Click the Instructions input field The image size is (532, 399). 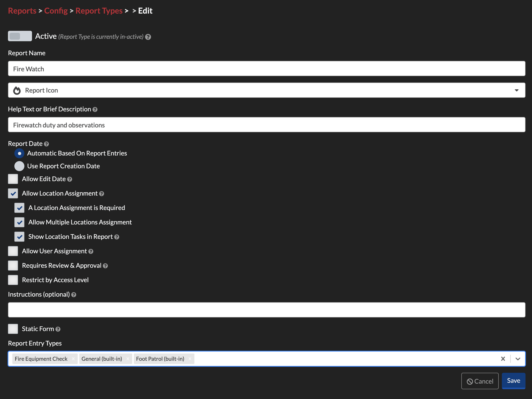point(267,310)
